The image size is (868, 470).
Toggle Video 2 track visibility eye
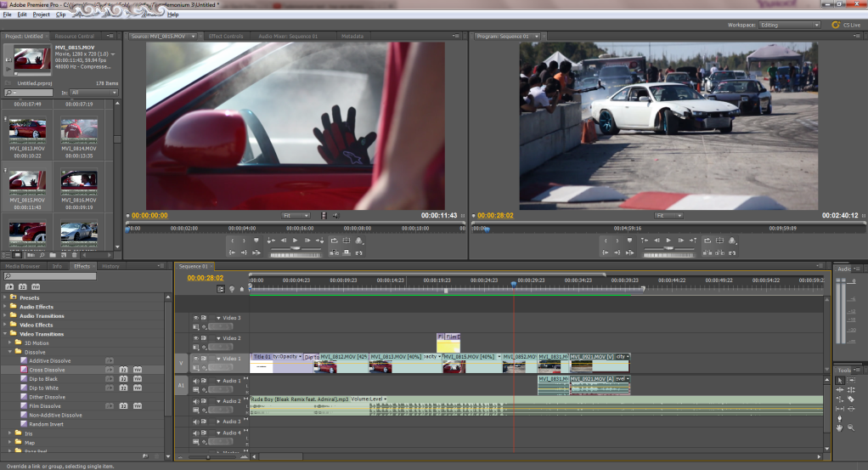(x=196, y=338)
